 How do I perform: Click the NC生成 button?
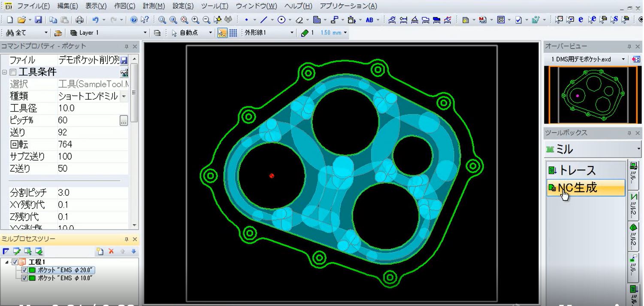pyautogui.click(x=585, y=188)
